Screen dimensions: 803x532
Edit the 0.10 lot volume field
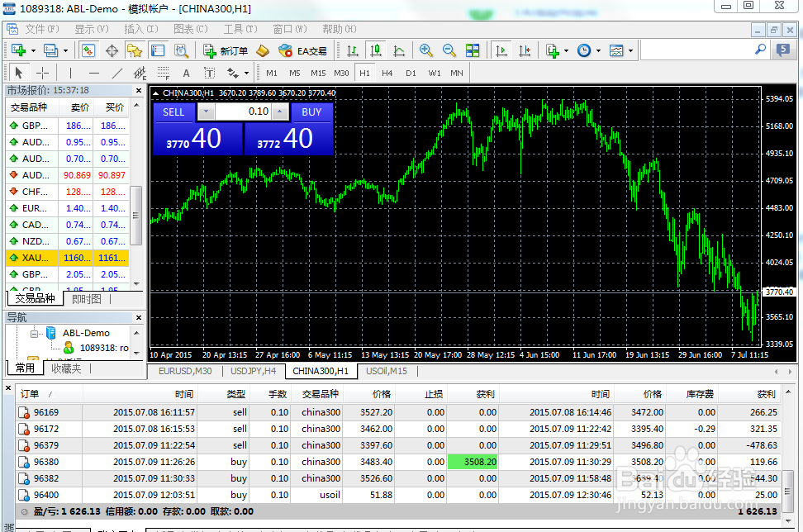click(243, 112)
